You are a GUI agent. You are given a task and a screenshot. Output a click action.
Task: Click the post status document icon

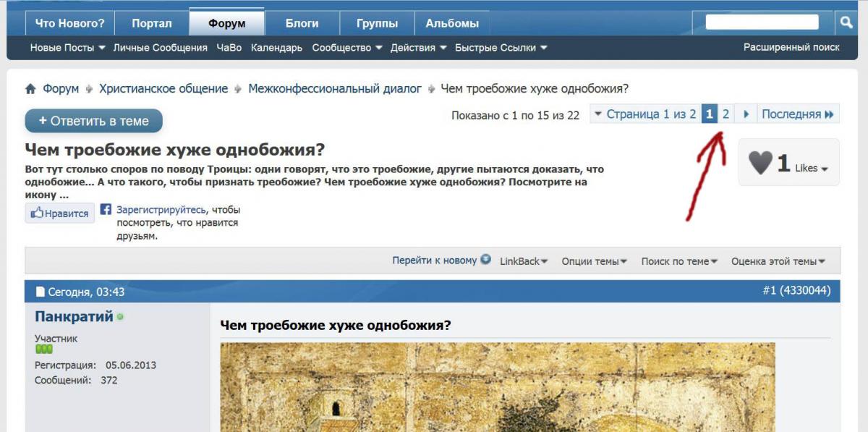41,292
